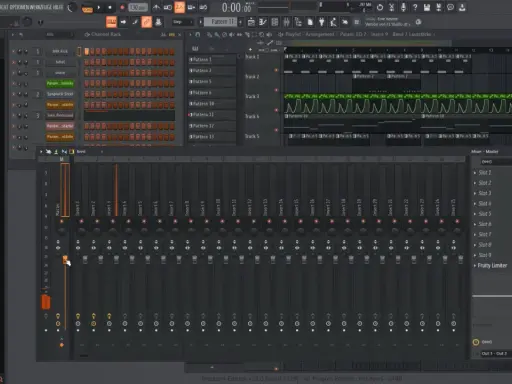Click the snare channel button
Screen dimensions: 512x384
tap(60, 73)
